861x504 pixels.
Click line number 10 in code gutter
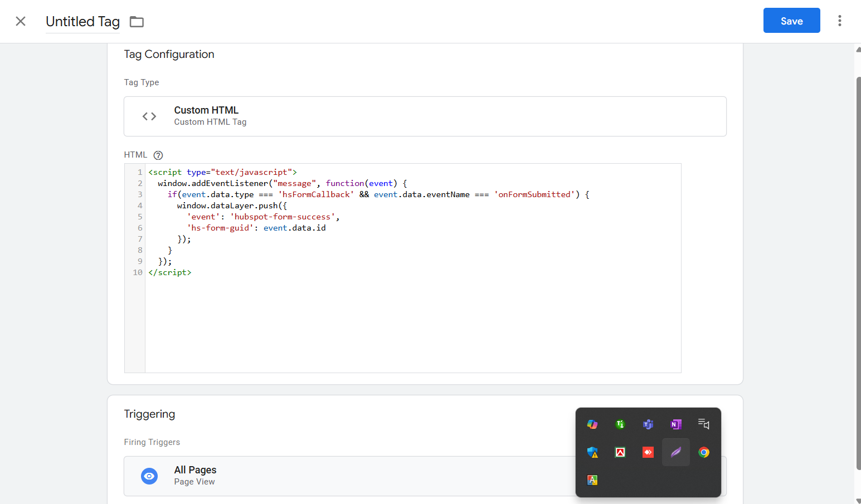138,272
